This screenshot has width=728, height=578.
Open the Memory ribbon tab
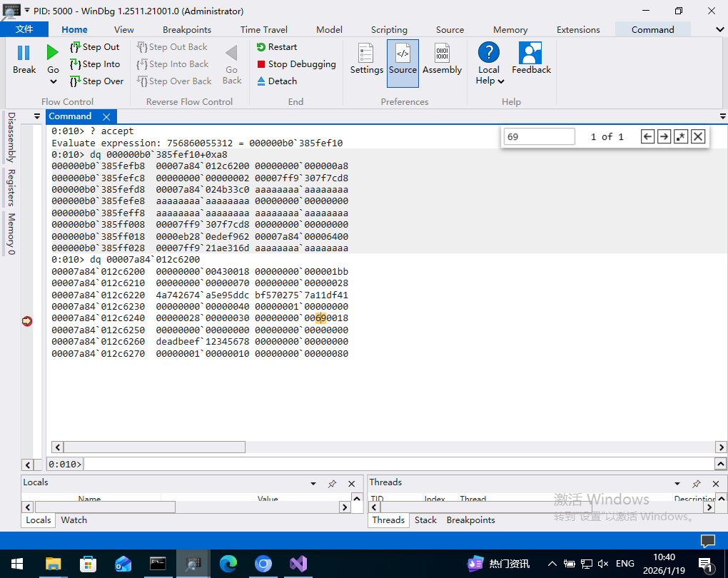[x=510, y=30]
